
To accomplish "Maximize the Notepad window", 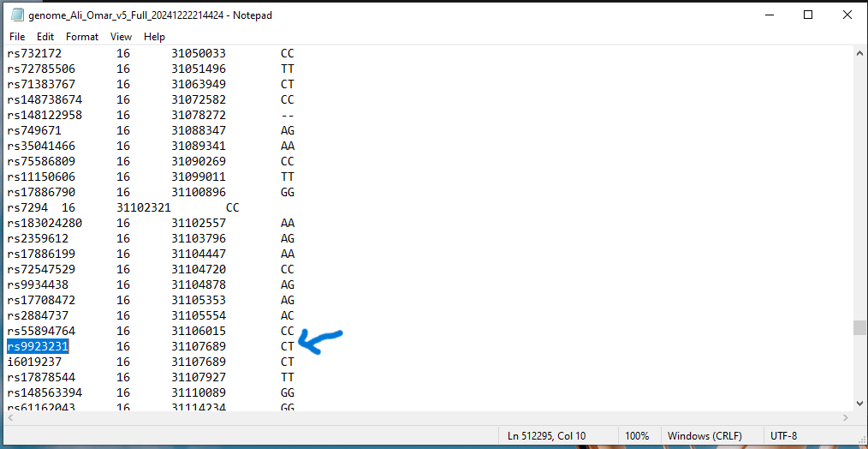I will click(808, 15).
